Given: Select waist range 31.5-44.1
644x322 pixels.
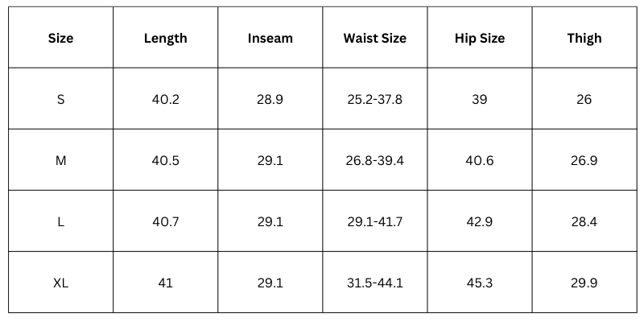Looking at the screenshot, I should 374,283.
